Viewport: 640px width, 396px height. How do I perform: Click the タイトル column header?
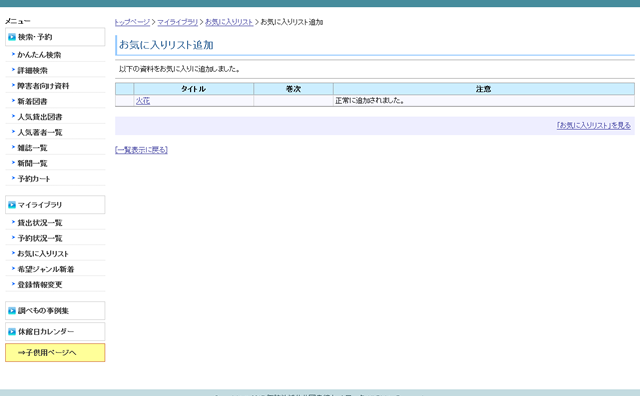[x=193, y=89]
